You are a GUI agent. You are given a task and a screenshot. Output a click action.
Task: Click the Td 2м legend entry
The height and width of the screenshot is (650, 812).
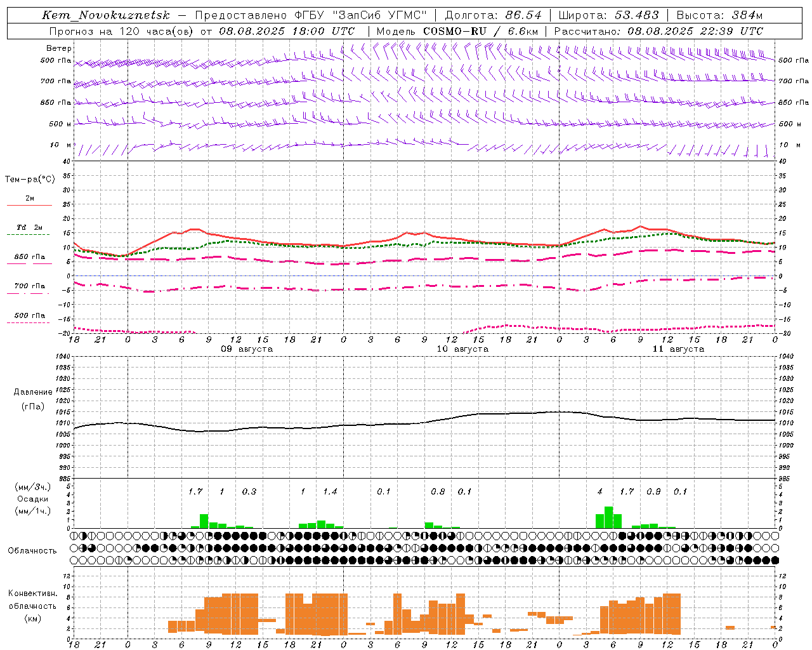[29, 227]
